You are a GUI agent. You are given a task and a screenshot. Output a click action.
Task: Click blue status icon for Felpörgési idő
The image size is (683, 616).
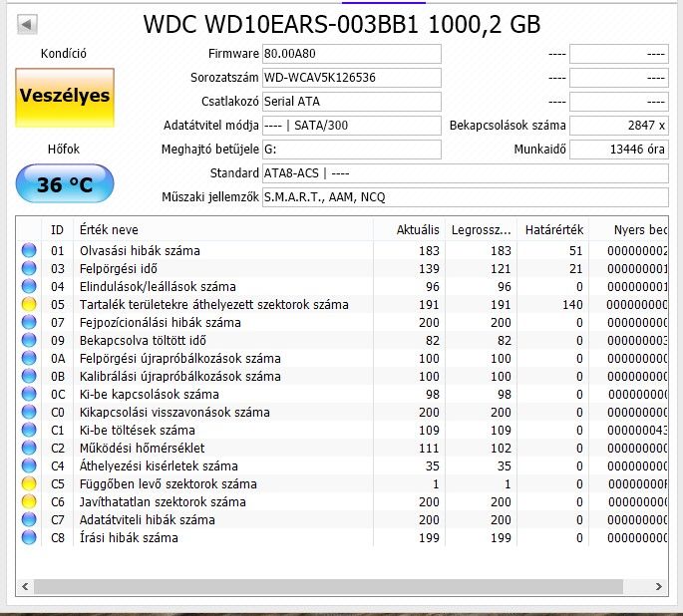[29, 268]
